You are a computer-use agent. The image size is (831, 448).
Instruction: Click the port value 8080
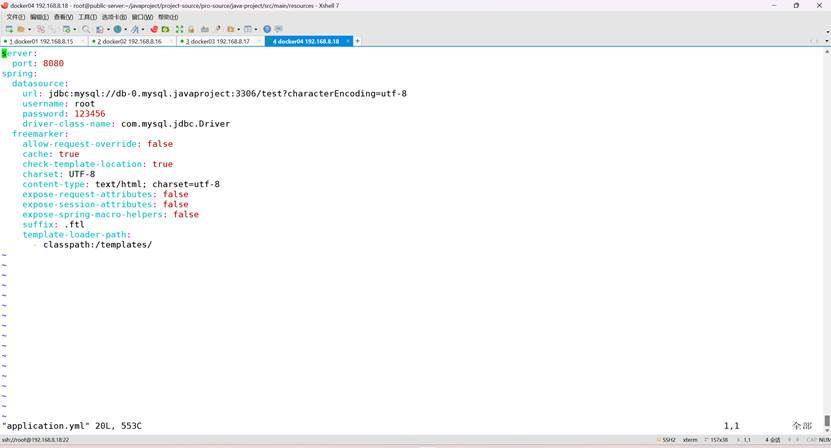54,63
